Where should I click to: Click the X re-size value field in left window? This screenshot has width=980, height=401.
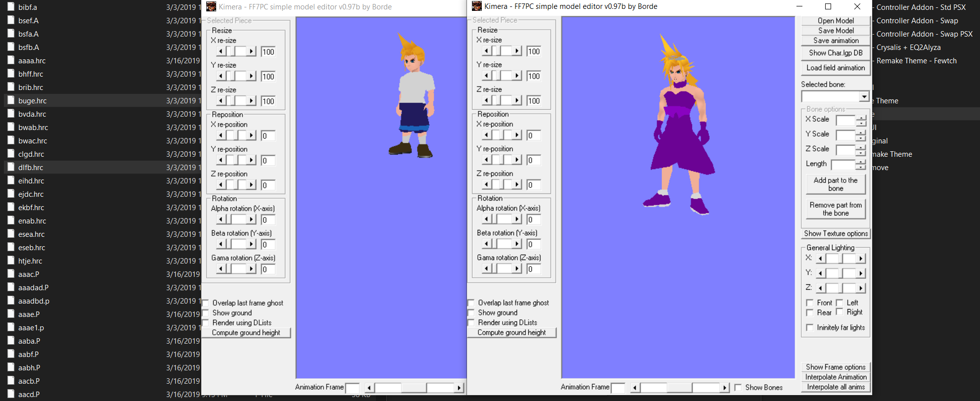[x=268, y=52]
